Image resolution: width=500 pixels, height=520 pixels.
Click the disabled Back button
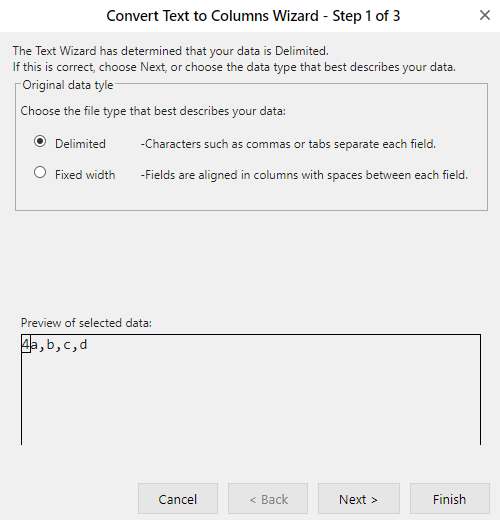tap(268, 499)
